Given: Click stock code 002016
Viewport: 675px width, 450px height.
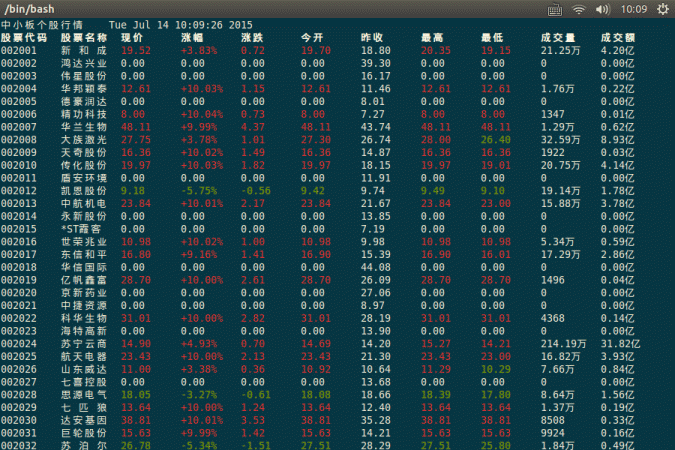Looking at the screenshot, I should [19, 242].
